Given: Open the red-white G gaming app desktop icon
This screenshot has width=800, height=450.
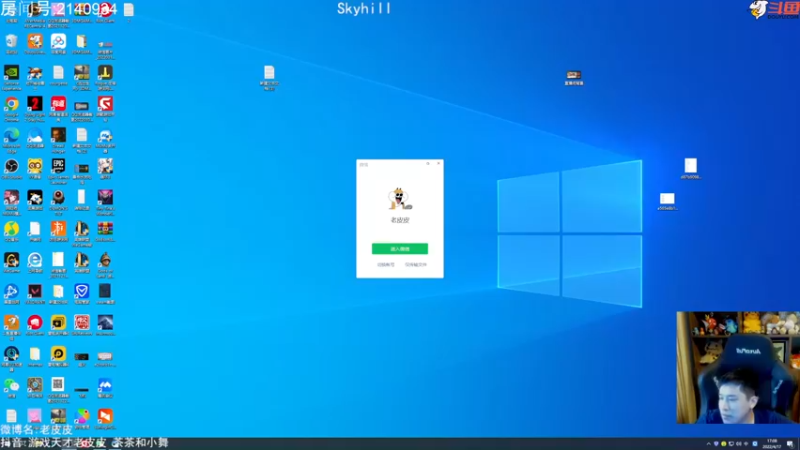Looking at the screenshot, I should coord(105,104).
